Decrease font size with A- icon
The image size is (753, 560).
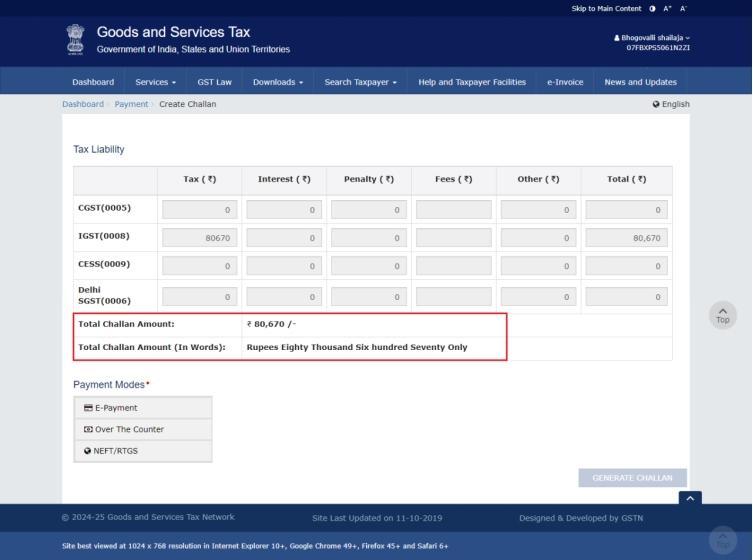pos(683,9)
